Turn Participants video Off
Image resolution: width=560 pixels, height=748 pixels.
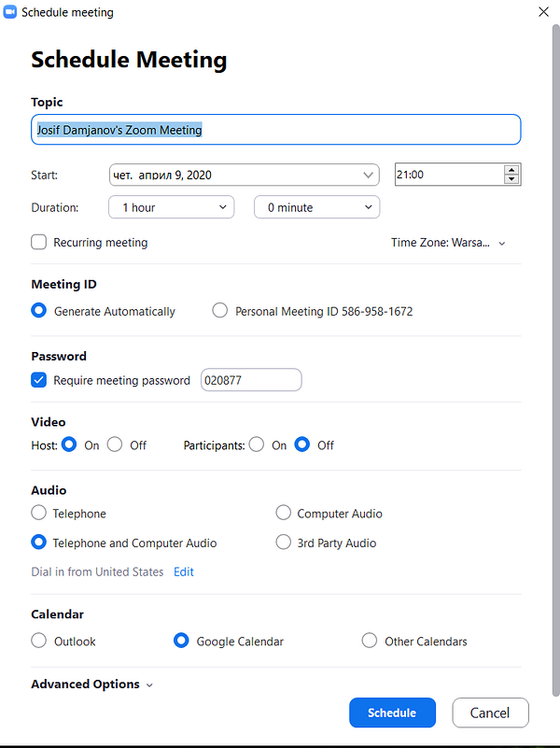coord(302,445)
